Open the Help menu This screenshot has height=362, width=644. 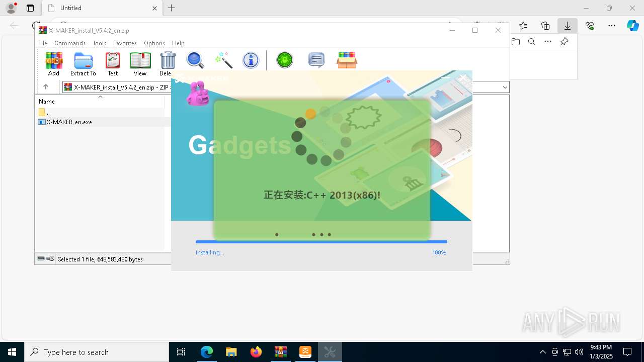[x=178, y=43]
